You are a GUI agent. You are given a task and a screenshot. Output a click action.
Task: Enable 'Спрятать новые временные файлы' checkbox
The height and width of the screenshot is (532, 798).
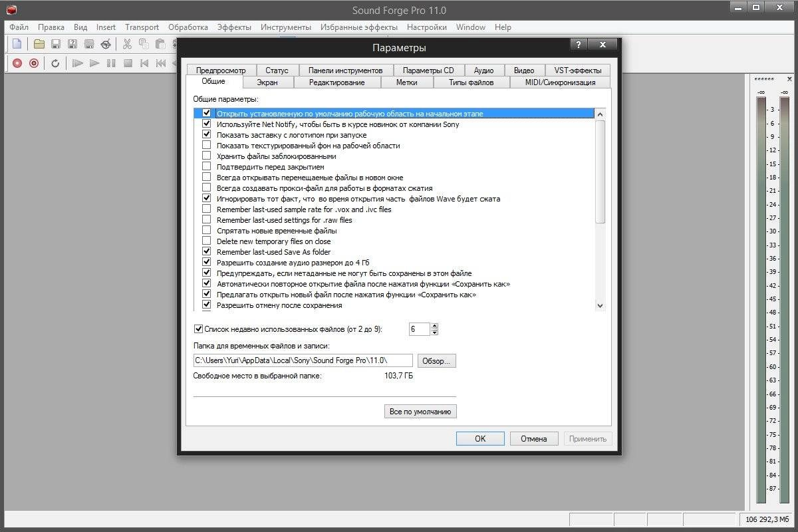coord(206,231)
